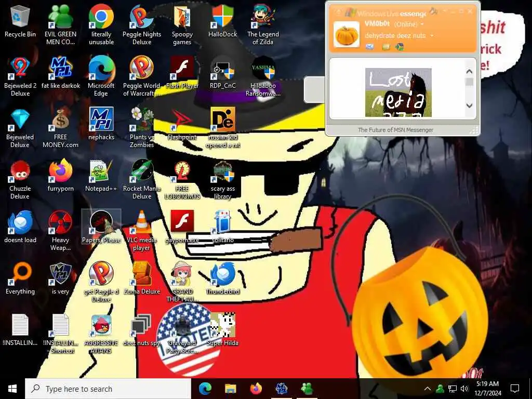Open Edge from the taskbar
The image size is (532, 399).
coord(205,389)
